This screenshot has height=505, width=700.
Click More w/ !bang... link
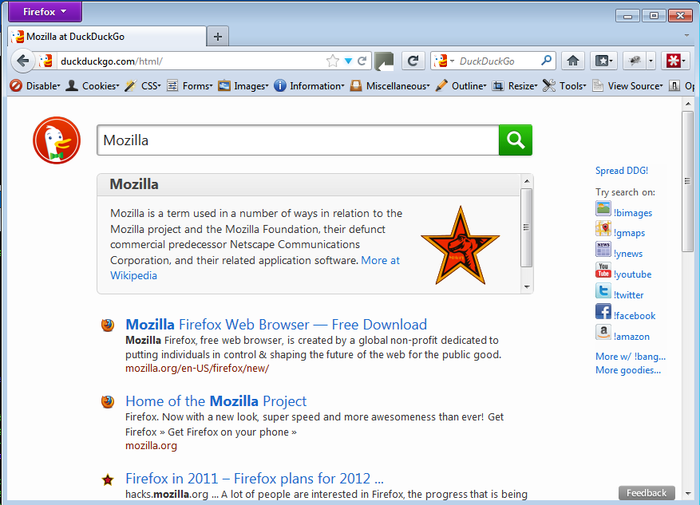click(x=630, y=356)
